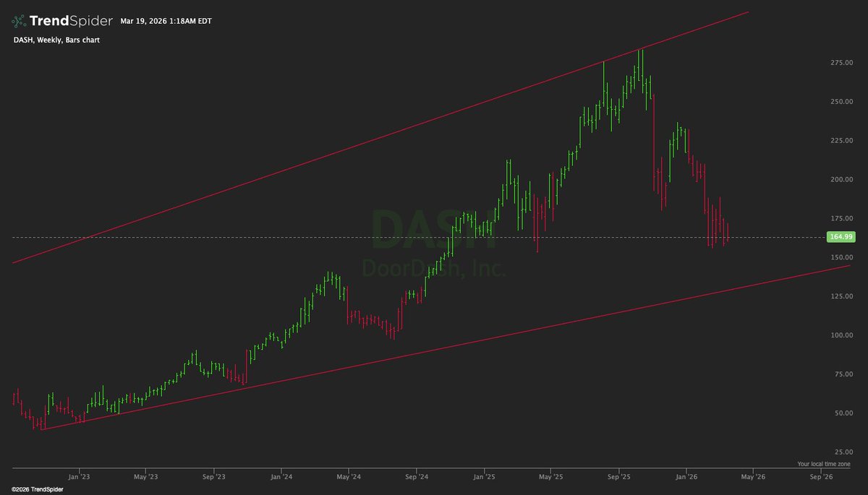Click the 'DASH, Weekly, Bars chart' label
Viewport: 868px width, 495px height.
pyautogui.click(x=56, y=40)
